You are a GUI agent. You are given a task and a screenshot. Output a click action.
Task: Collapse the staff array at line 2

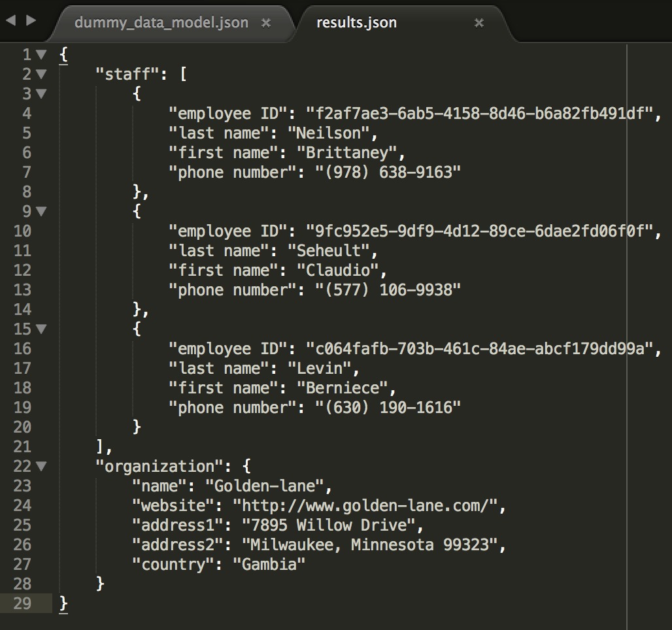point(41,74)
